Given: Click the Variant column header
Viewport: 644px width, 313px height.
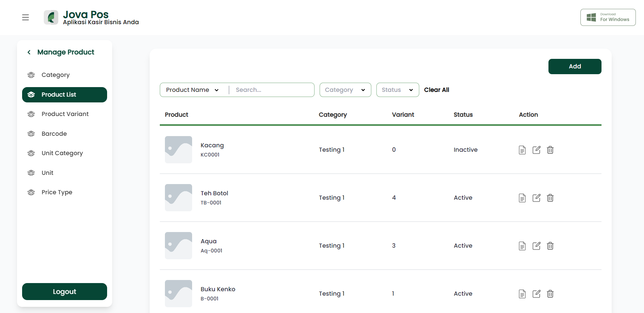Looking at the screenshot, I should 403,115.
